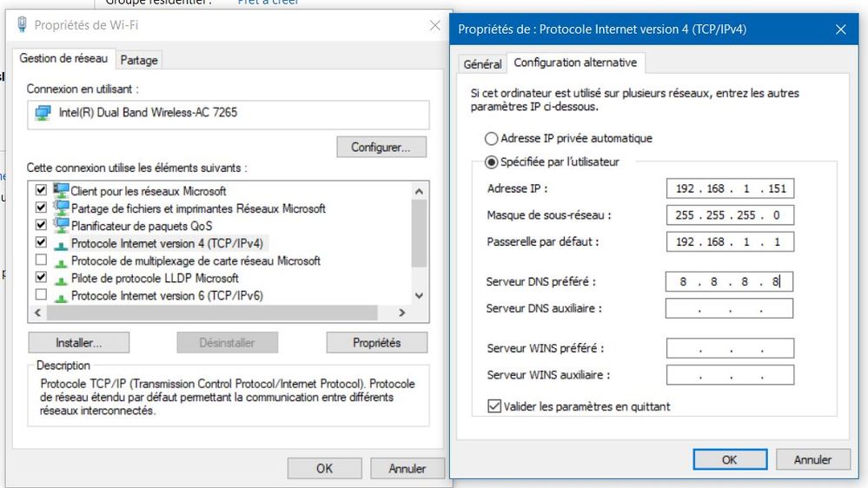Enable Protocole Internet version 6 checkbox

pyautogui.click(x=41, y=295)
